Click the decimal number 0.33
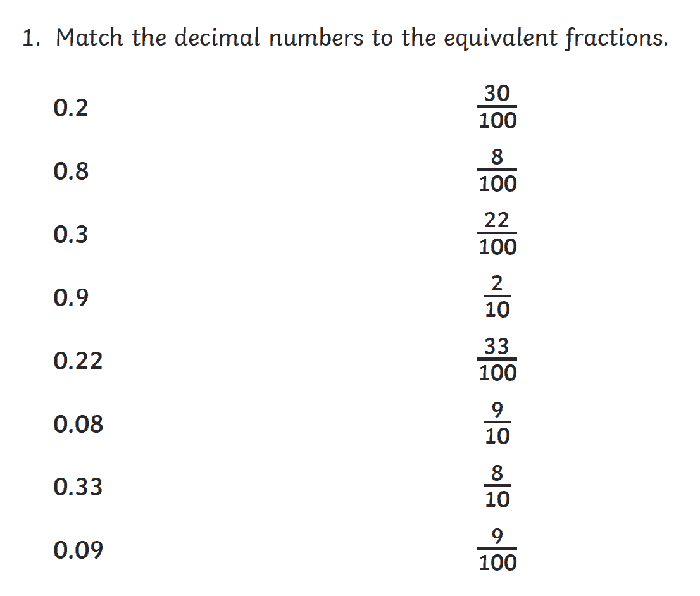 click(78, 488)
